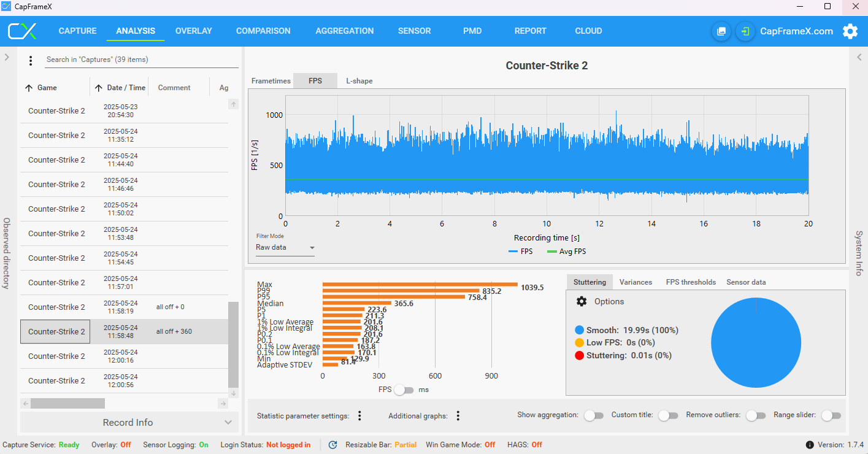
Task: Click the login icon beside CapFrameX.com
Action: [x=745, y=31]
